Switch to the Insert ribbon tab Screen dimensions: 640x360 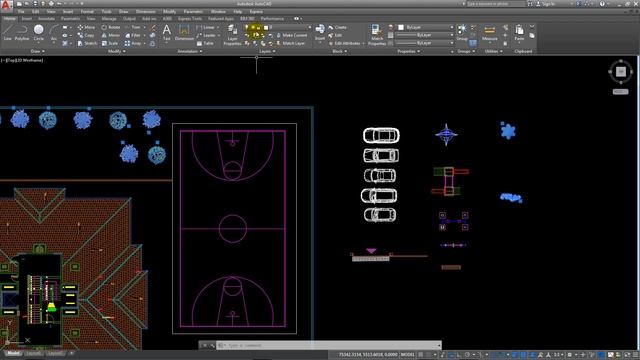coord(27,19)
